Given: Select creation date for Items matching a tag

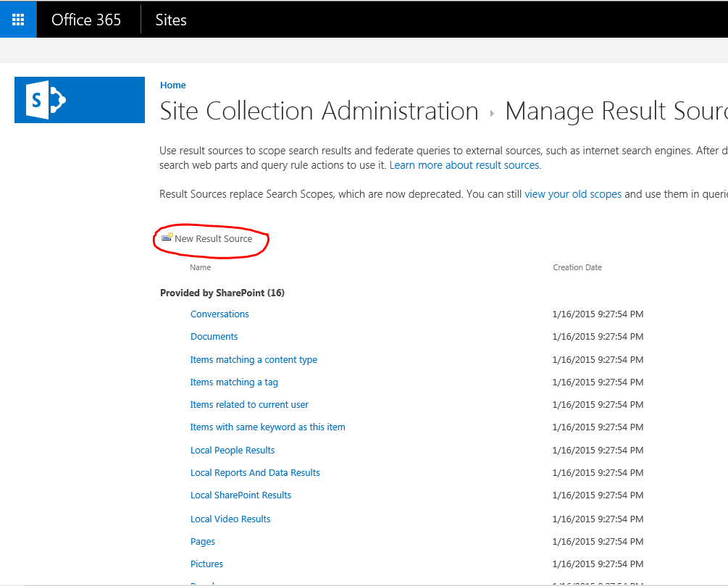Looking at the screenshot, I should point(598,382).
